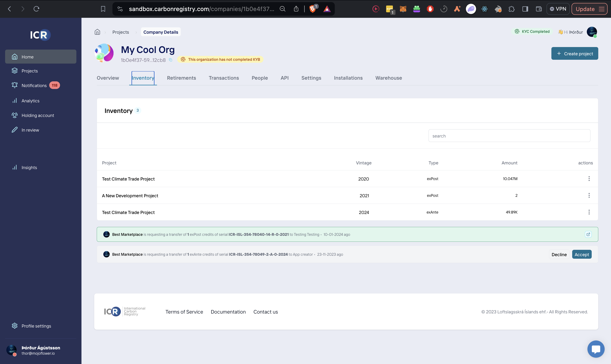Expand actions for the 2024 exAnte row
This screenshot has width=611, height=364.
pos(589,212)
